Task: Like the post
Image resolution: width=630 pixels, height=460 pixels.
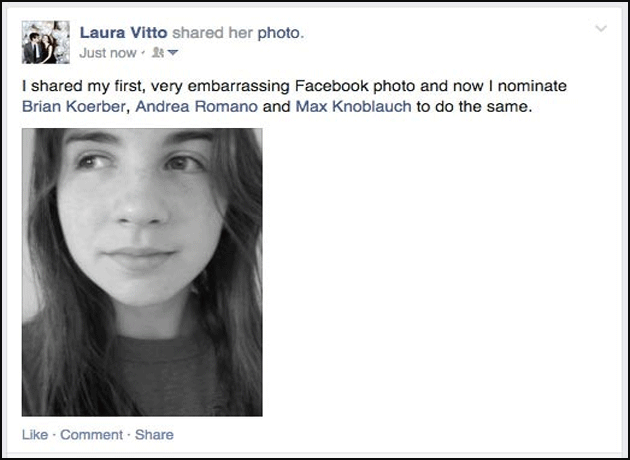Action: (x=34, y=435)
